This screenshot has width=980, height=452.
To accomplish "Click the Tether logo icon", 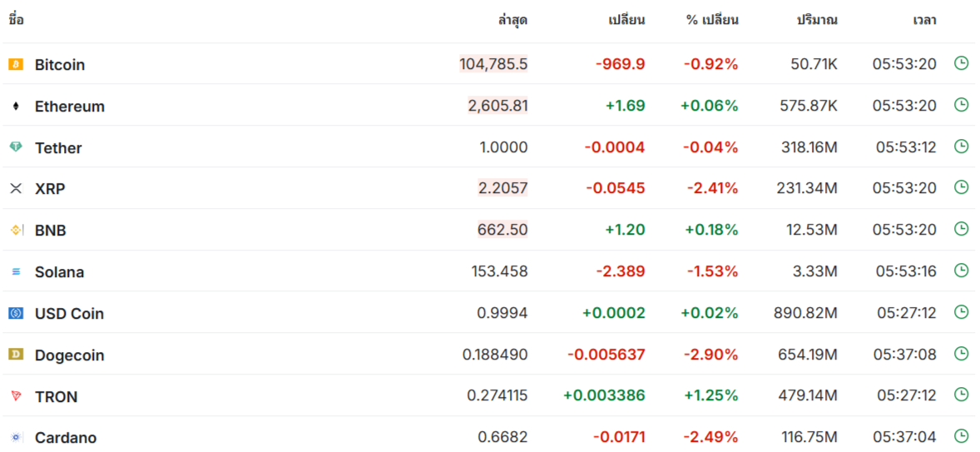I will click(16, 147).
